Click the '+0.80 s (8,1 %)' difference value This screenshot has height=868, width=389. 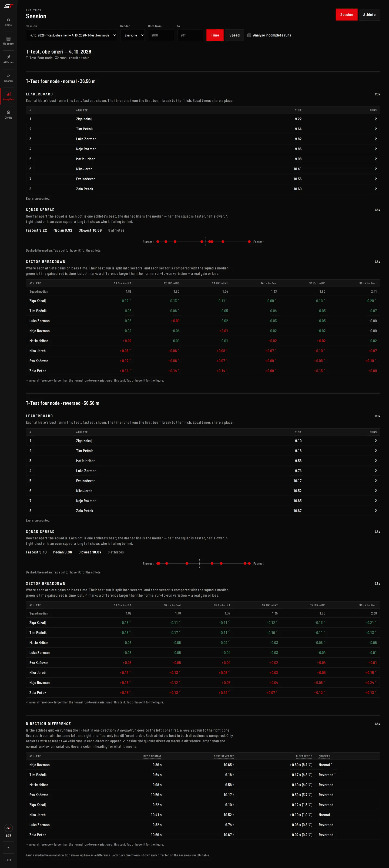pos(301,765)
